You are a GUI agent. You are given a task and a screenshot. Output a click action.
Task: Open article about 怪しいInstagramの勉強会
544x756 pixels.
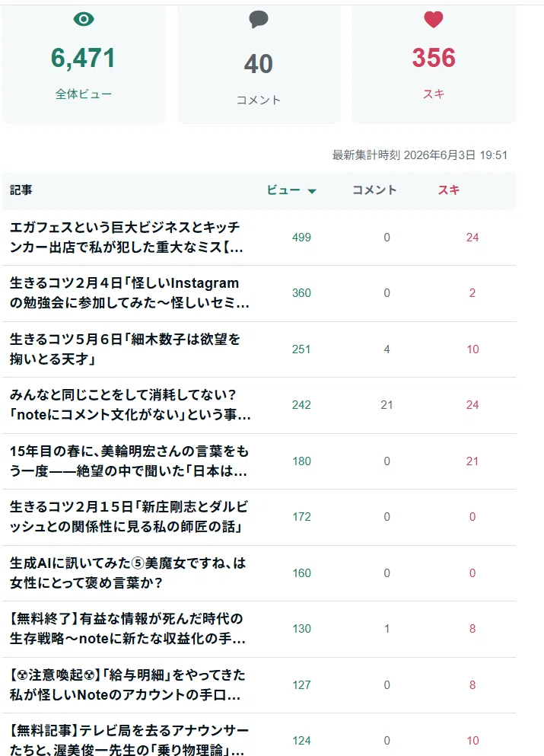129,292
